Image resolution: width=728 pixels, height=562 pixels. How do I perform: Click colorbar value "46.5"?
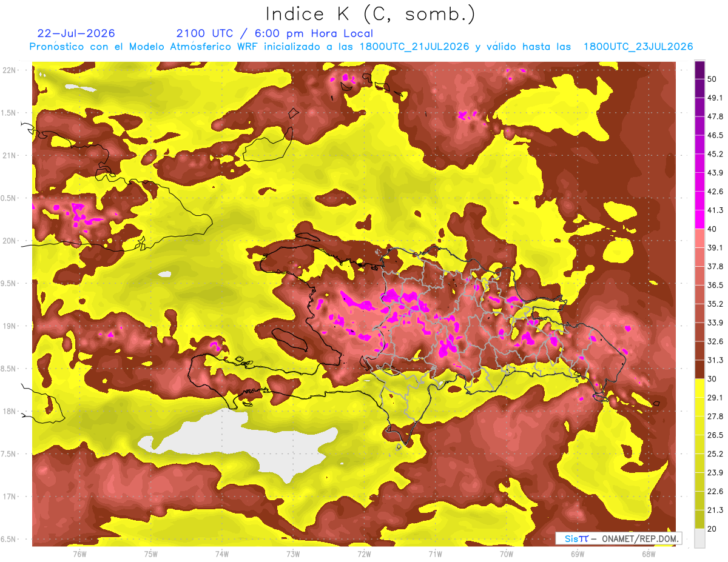(x=715, y=135)
